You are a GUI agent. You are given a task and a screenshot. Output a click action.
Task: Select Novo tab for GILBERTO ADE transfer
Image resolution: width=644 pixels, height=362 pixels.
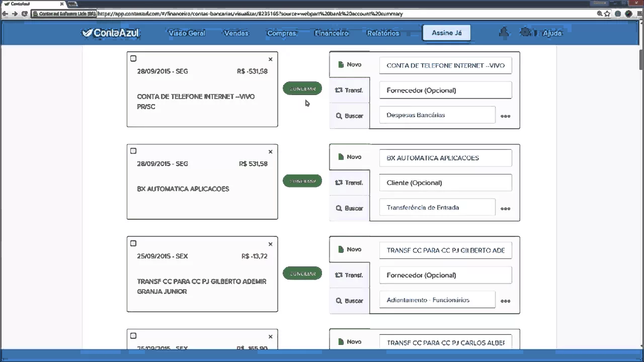(x=350, y=249)
